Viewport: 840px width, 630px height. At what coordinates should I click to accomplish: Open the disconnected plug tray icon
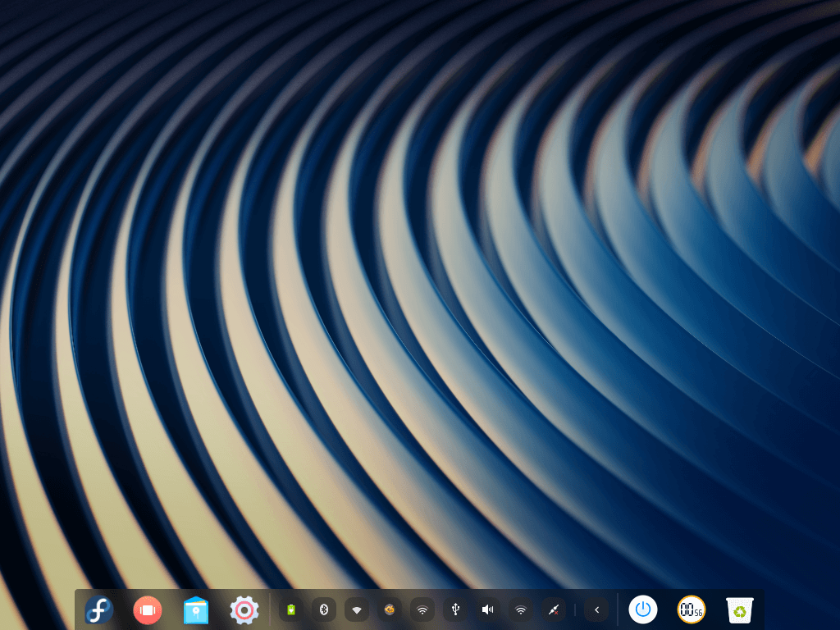[554, 609]
